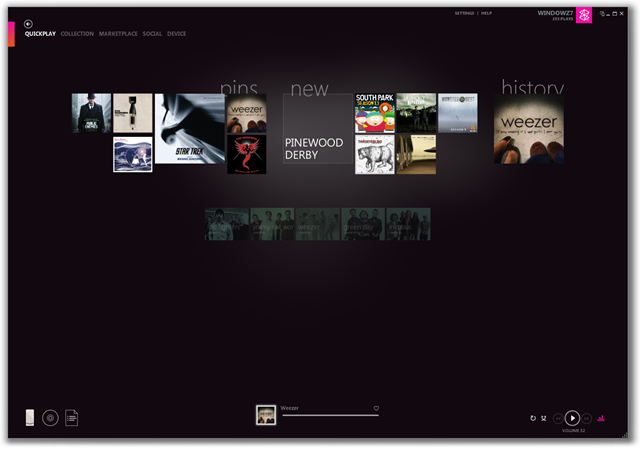Open the Public Enemies album thumbnail
Image resolution: width=640 pixels, height=449 pixels.
(91, 113)
